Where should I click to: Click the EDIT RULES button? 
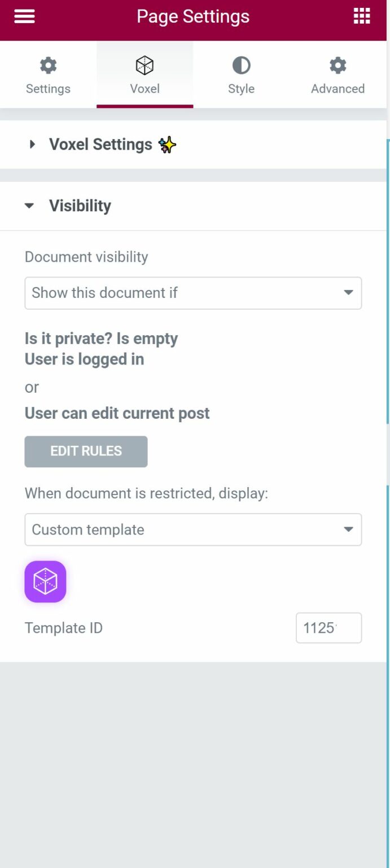[x=86, y=451]
